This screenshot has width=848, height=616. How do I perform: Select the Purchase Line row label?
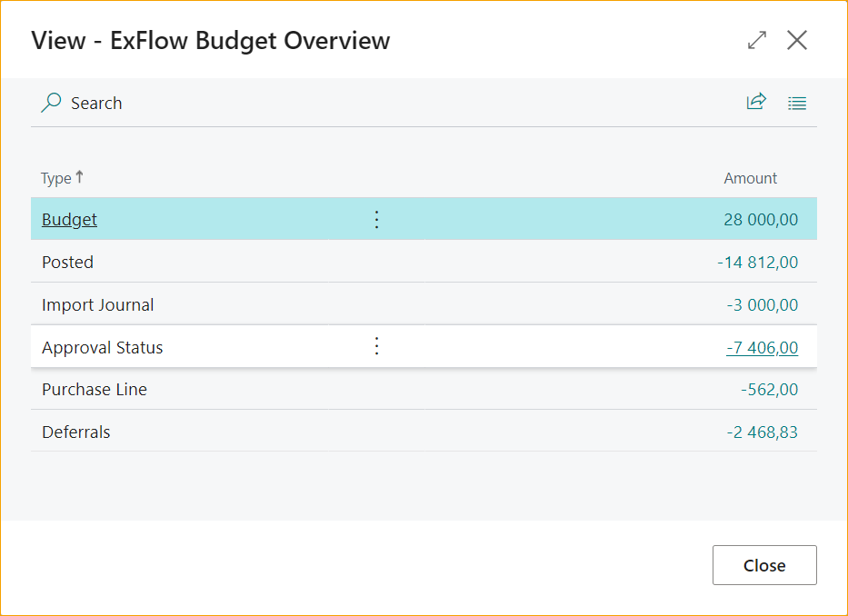coord(95,390)
